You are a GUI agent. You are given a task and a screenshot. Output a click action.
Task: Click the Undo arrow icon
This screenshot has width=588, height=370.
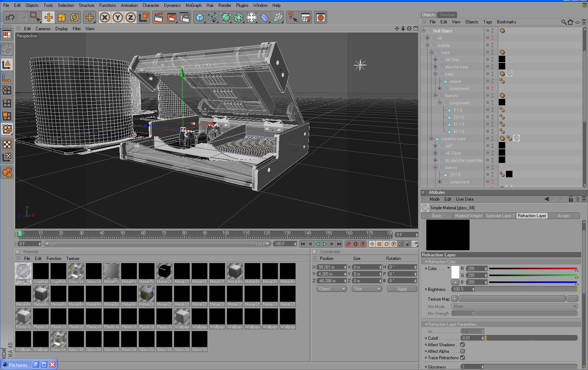(x=10, y=17)
